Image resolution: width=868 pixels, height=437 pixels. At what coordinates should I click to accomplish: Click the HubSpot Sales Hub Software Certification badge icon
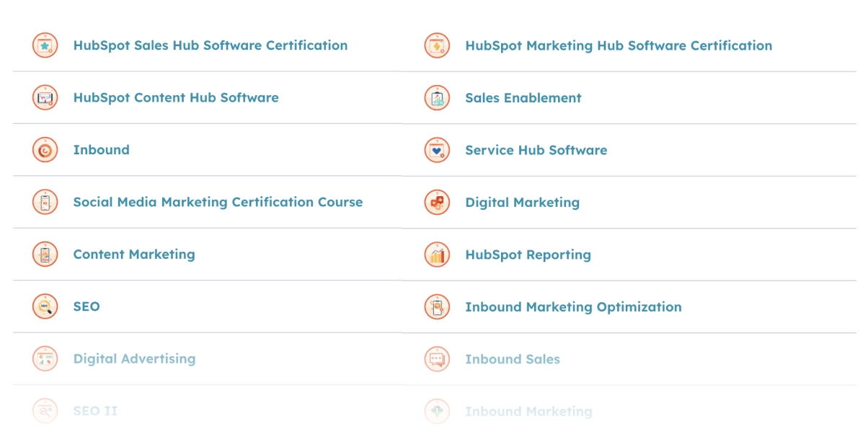[45, 45]
